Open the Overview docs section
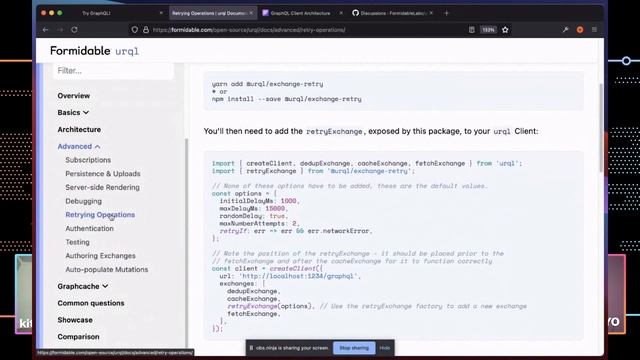 73,96
